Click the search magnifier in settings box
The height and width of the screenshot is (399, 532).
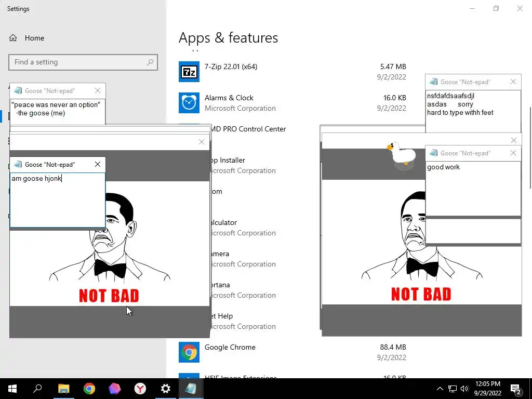point(150,62)
